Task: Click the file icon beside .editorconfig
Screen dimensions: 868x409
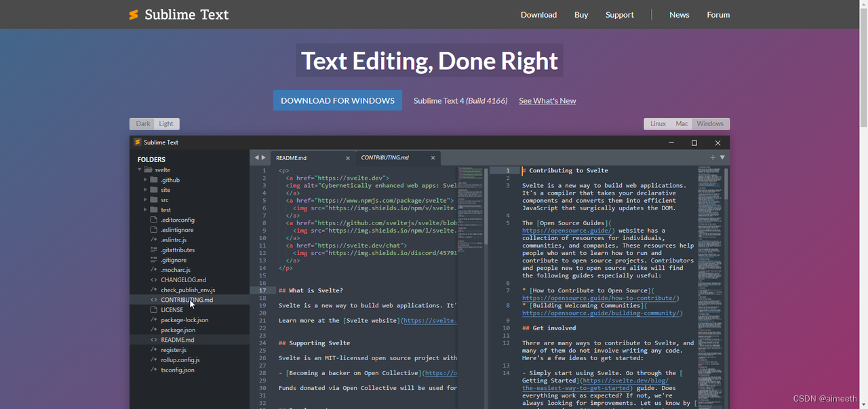Action: [154, 220]
